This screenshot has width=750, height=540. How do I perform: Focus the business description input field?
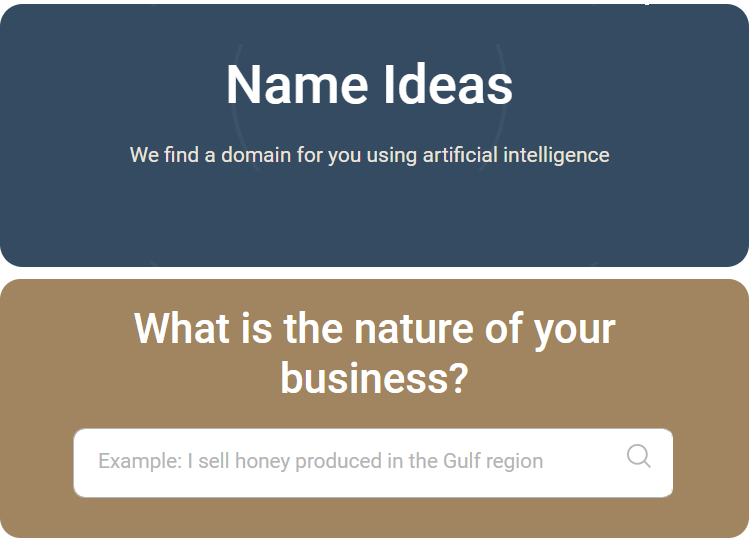pos(350,462)
